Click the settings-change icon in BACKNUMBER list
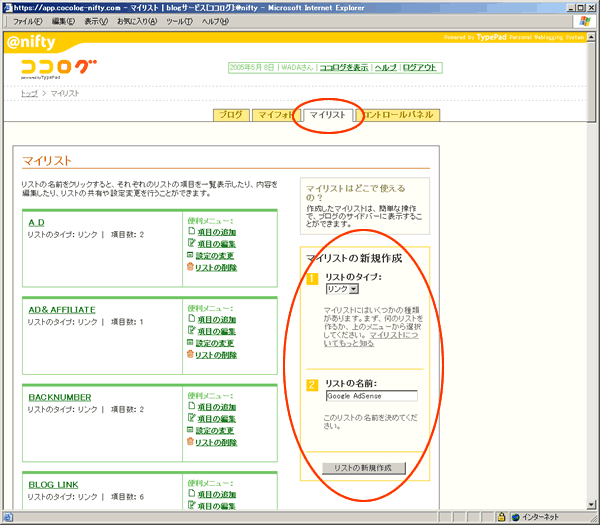The width and height of the screenshot is (600, 525). [190, 401]
